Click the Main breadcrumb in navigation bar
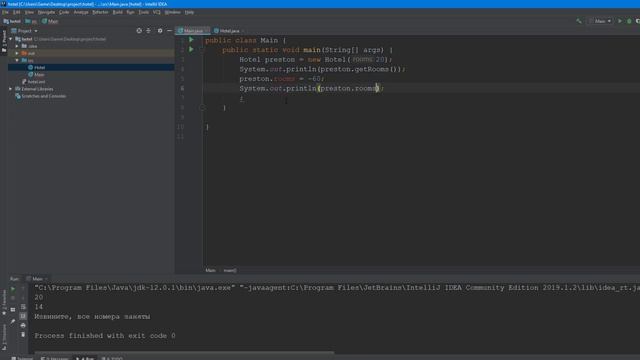The image size is (640, 360). pyautogui.click(x=50, y=21)
